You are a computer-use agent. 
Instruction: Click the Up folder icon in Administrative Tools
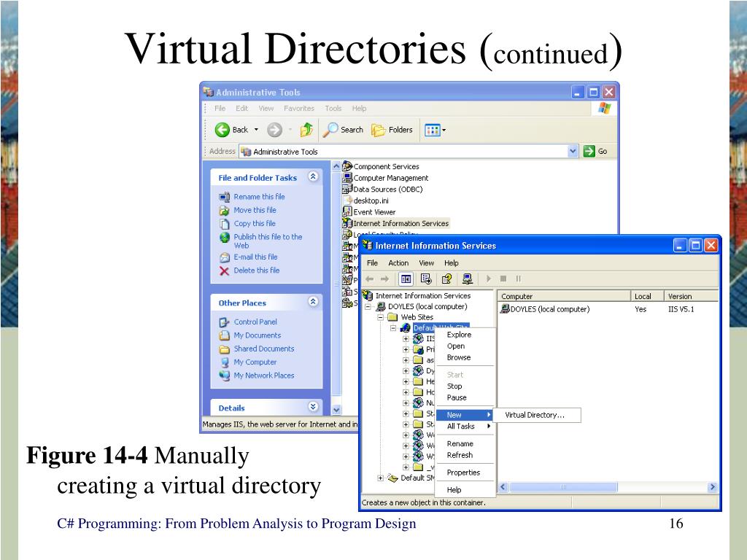306,130
